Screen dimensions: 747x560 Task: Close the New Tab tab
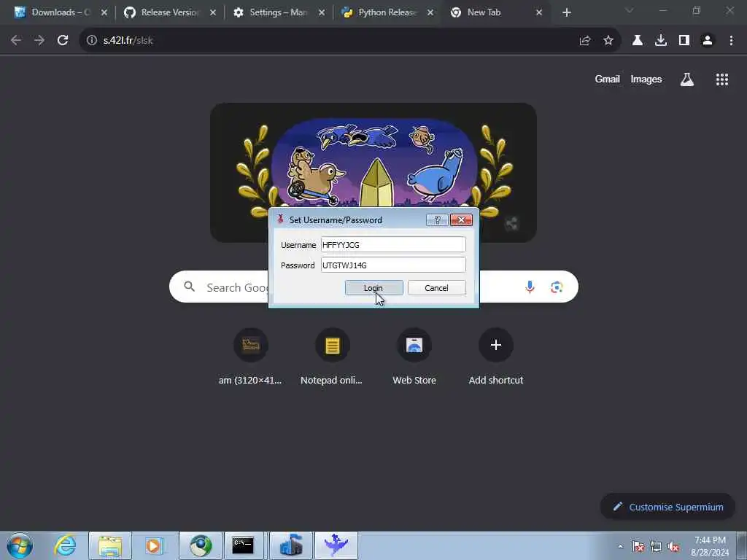(x=539, y=12)
